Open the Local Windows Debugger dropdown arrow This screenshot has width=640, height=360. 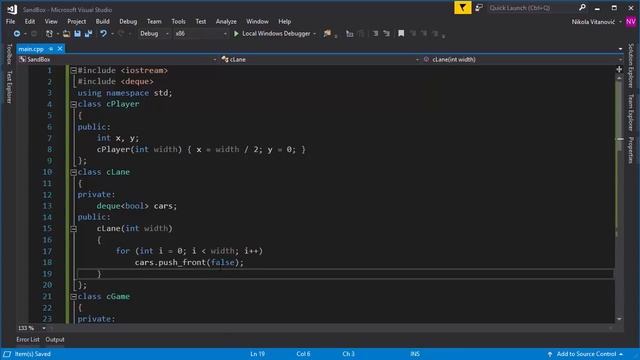[314, 34]
